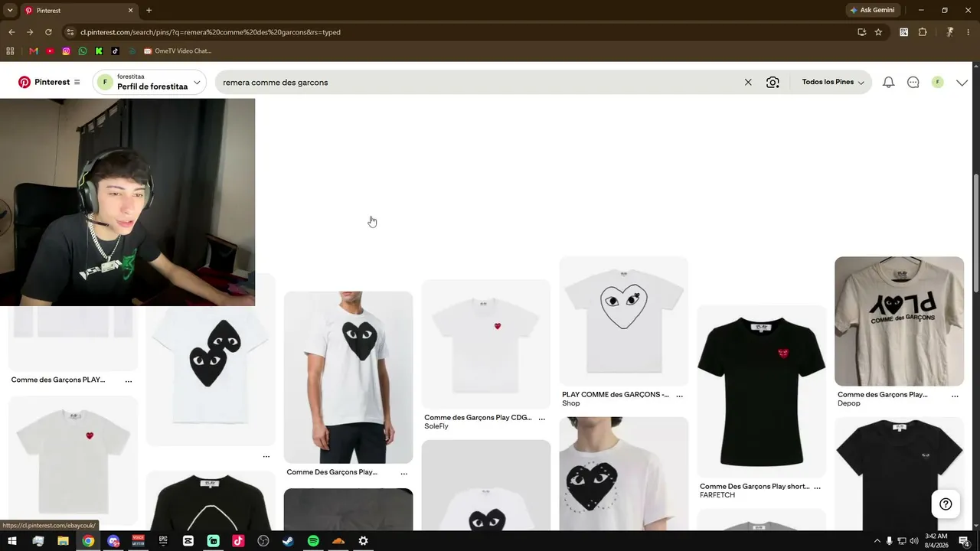Open more options for the FARFETCH pin
The width and height of the screenshot is (980, 551).
pyautogui.click(x=818, y=487)
